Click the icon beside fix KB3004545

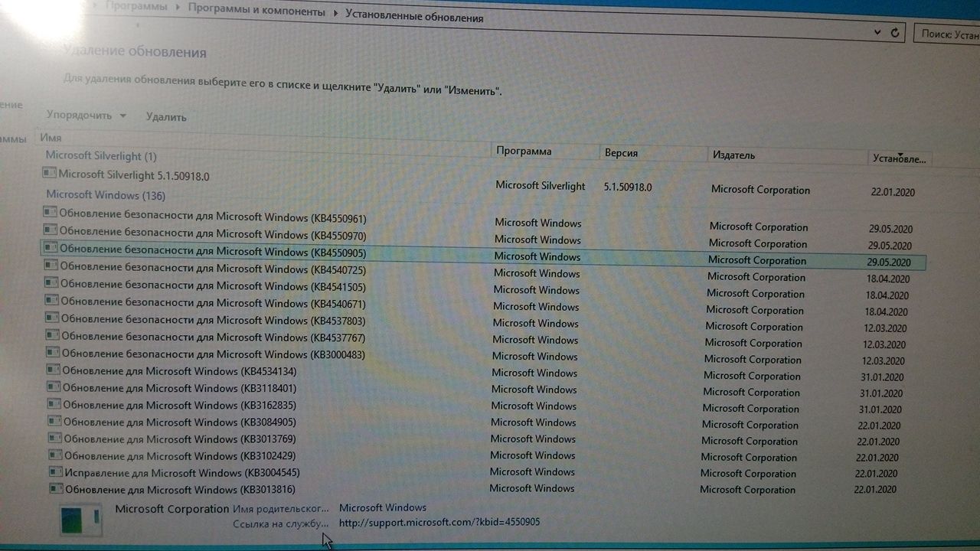[x=56, y=471]
